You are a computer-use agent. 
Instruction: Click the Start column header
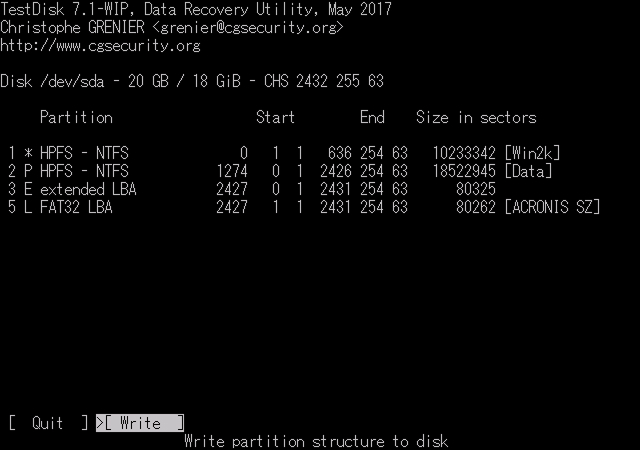tap(276, 118)
